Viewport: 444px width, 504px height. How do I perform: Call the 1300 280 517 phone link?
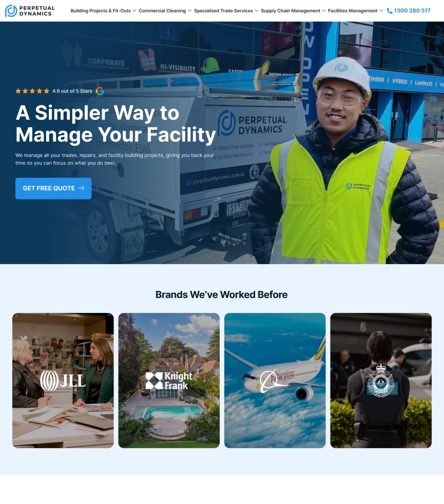412,11
